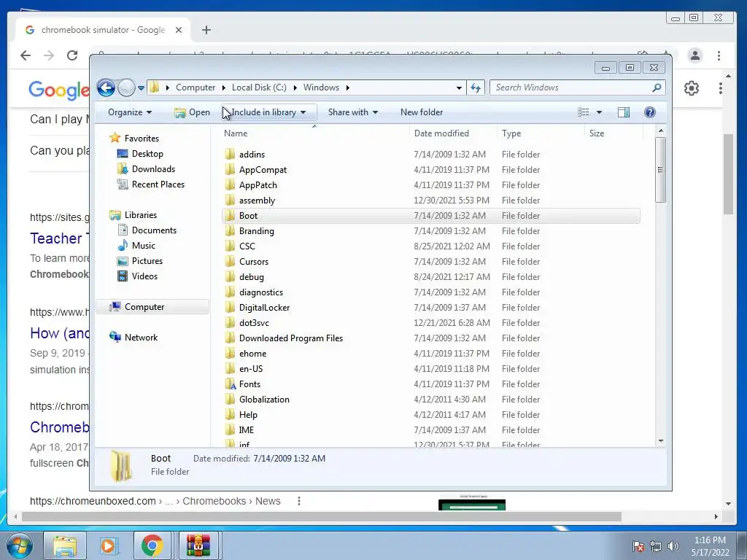Open the address bar history dropdown
The image size is (747, 560).
[459, 87]
